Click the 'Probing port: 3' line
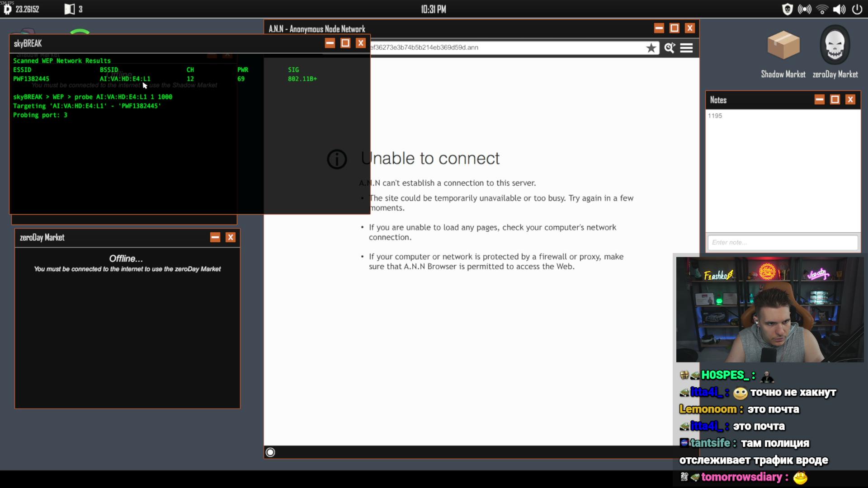 click(x=40, y=115)
